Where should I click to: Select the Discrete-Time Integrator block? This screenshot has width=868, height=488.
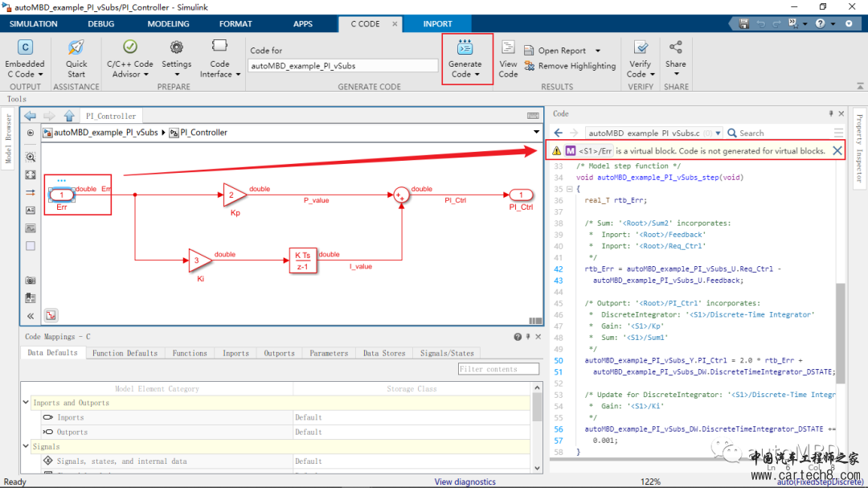pyautogui.click(x=303, y=260)
